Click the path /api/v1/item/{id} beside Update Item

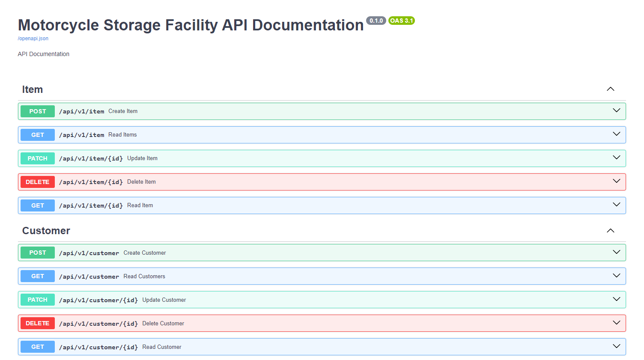click(91, 158)
